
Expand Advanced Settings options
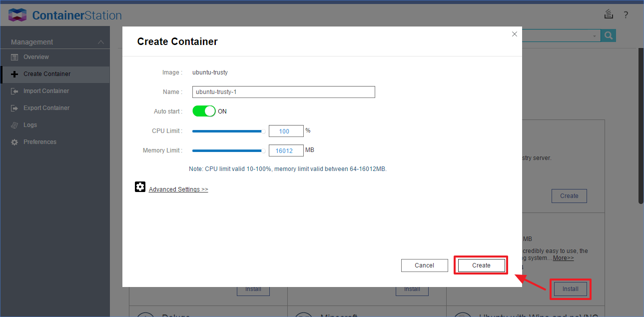(178, 189)
